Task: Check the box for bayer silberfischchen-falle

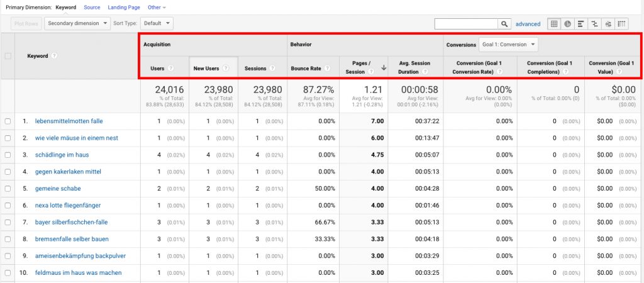Action: (x=8, y=222)
